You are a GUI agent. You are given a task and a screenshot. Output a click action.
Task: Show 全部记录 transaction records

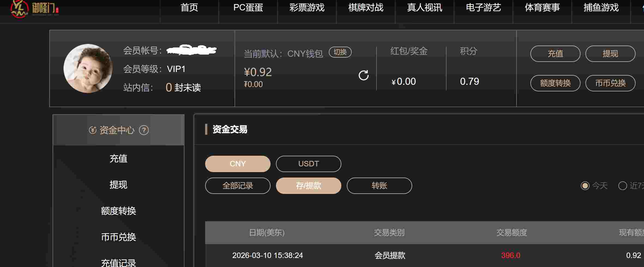point(238,186)
